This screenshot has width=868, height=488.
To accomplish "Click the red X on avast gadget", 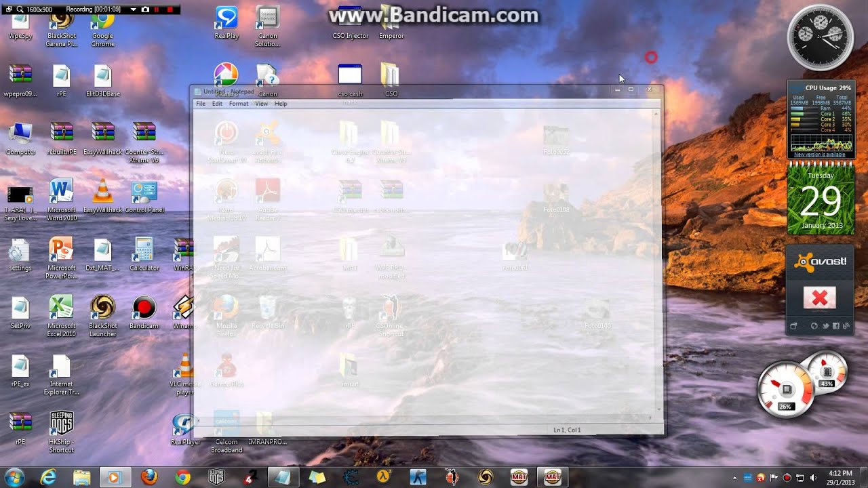I will click(820, 298).
